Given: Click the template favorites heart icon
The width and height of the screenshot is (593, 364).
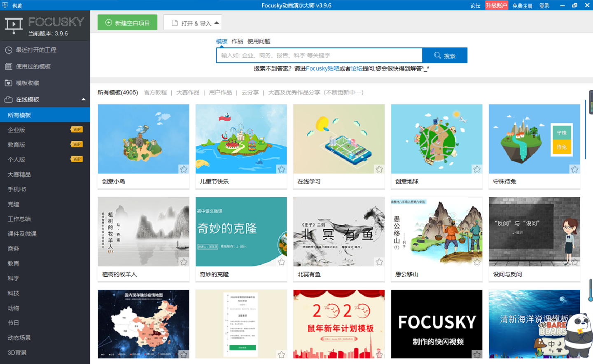Looking at the screenshot, I should tap(9, 83).
